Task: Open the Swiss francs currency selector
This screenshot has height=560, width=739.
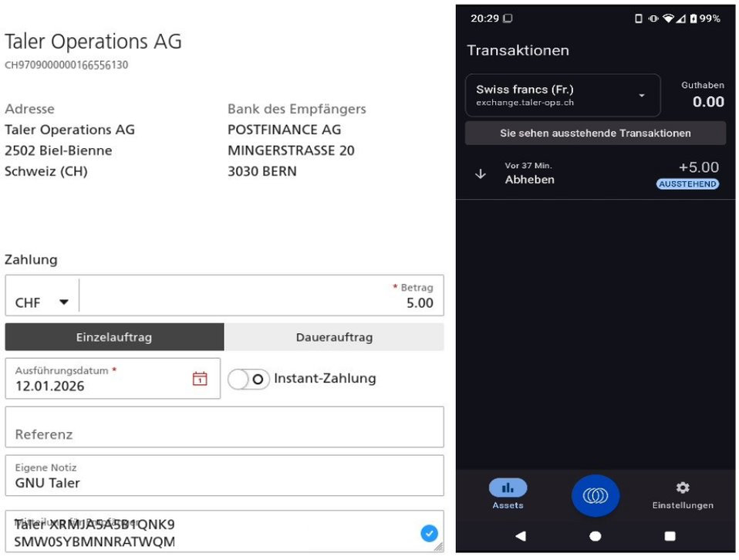Action: click(x=563, y=95)
